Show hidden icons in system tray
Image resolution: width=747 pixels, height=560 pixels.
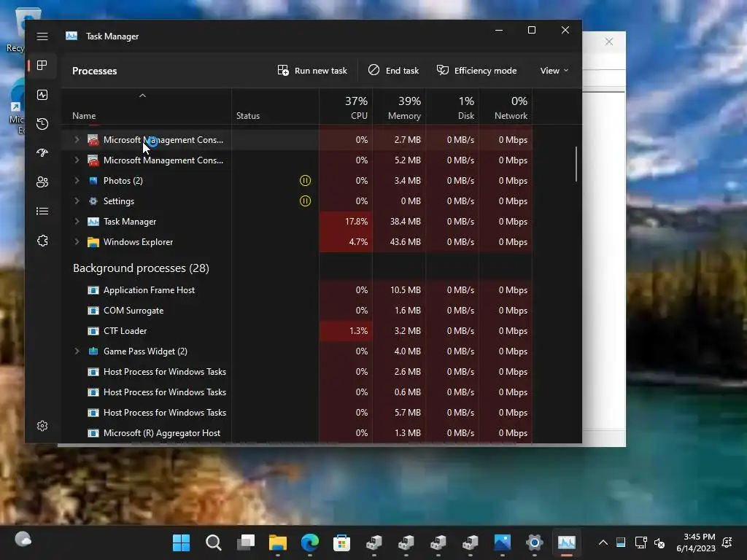[x=603, y=542]
